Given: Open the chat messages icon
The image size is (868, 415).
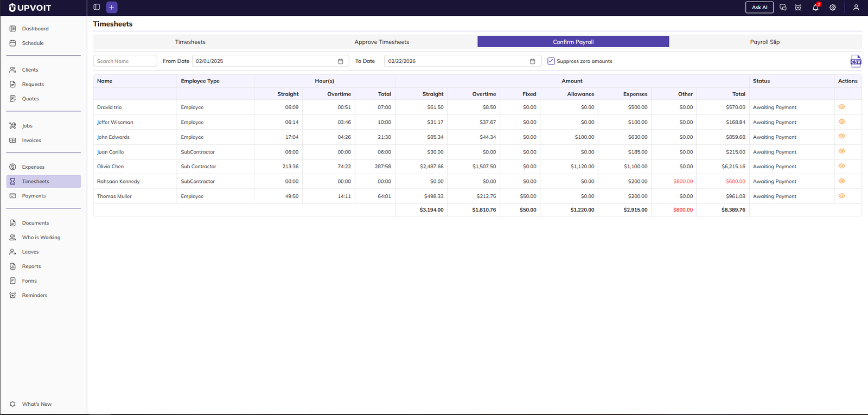Looking at the screenshot, I should pos(783,8).
